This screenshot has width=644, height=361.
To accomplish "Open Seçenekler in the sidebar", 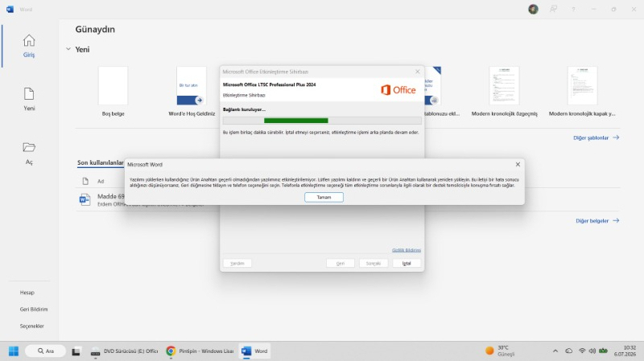I will point(31,326).
